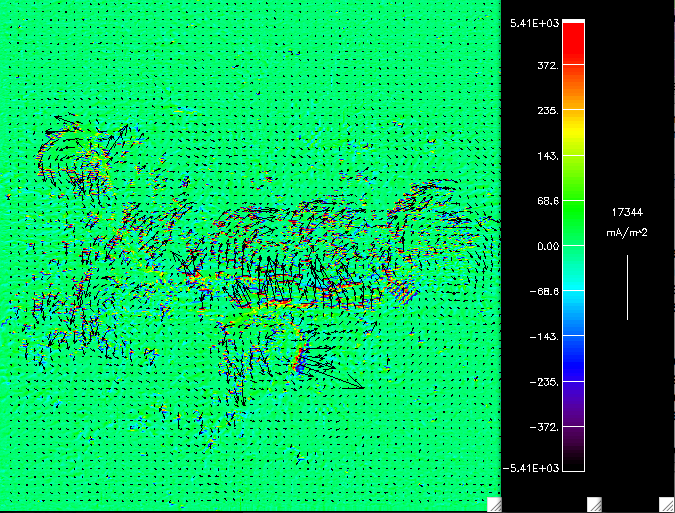Click the 17344 vector scale value
Viewport: 675px width, 513px height.
coord(627,212)
